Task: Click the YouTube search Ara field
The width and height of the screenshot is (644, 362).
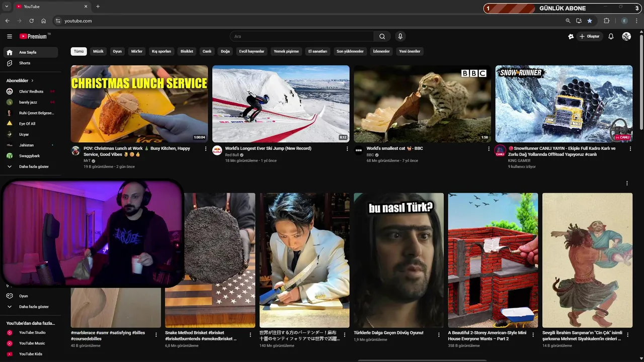Action: 302,36
